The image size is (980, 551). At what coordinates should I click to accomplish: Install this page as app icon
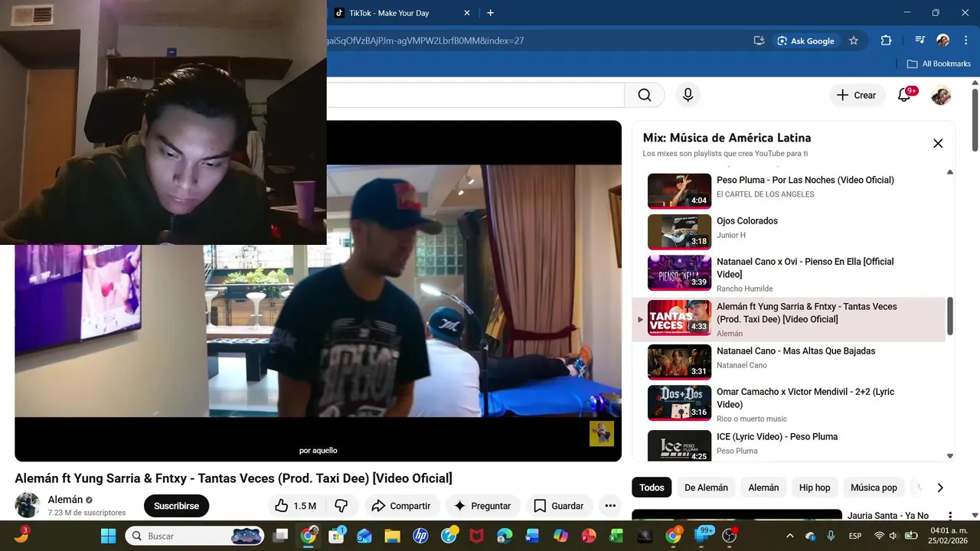pos(759,41)
